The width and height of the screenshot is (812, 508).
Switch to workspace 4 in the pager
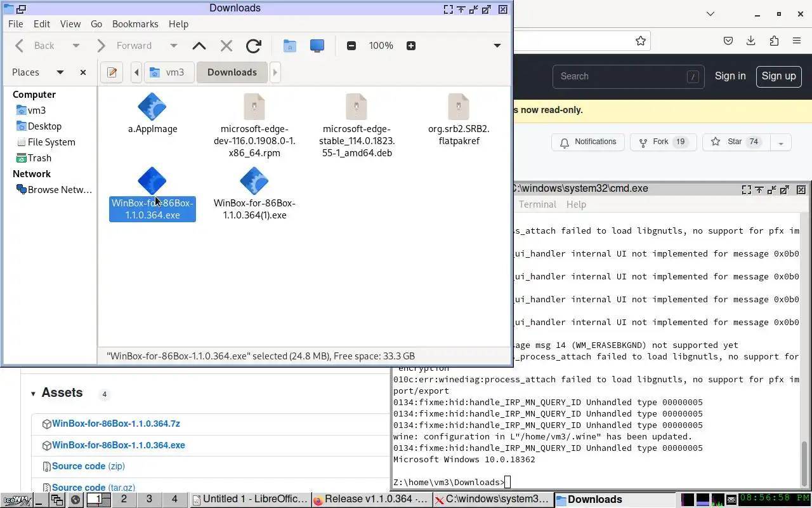174,499
